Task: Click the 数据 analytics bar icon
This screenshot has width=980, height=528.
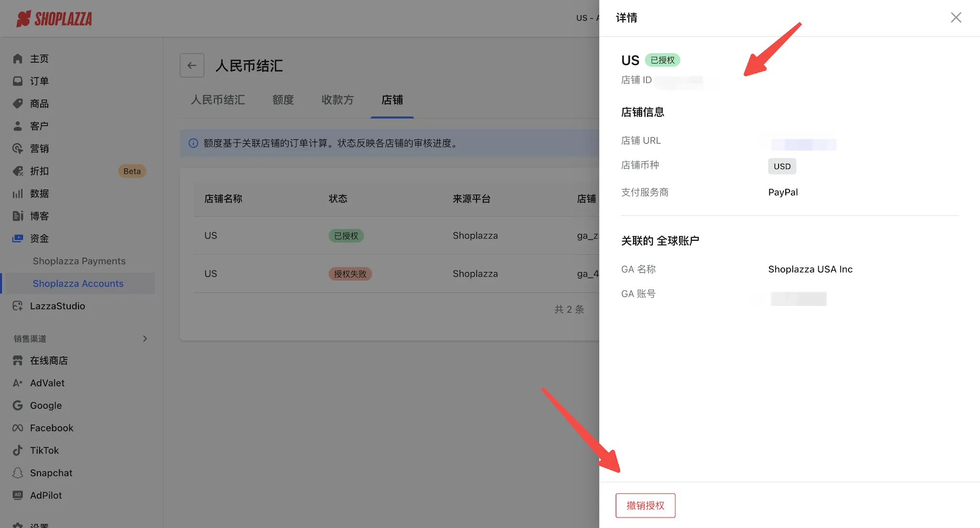Action: tap(18, 193)
